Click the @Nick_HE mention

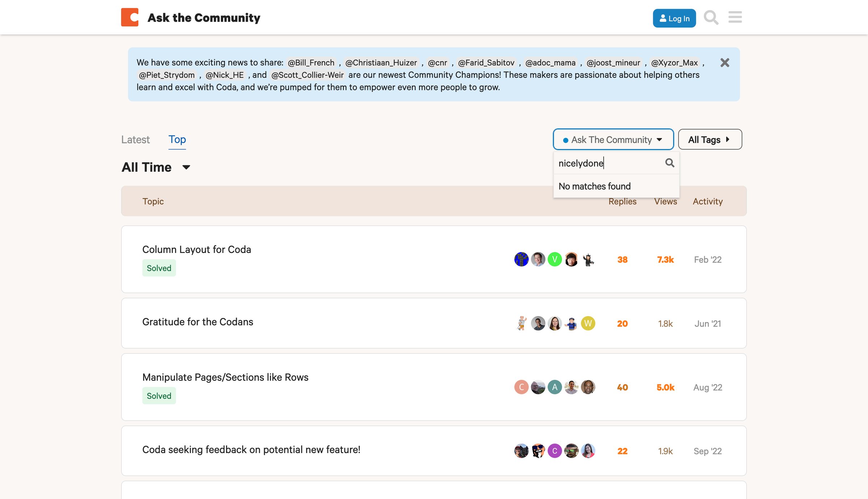(225, 75)
